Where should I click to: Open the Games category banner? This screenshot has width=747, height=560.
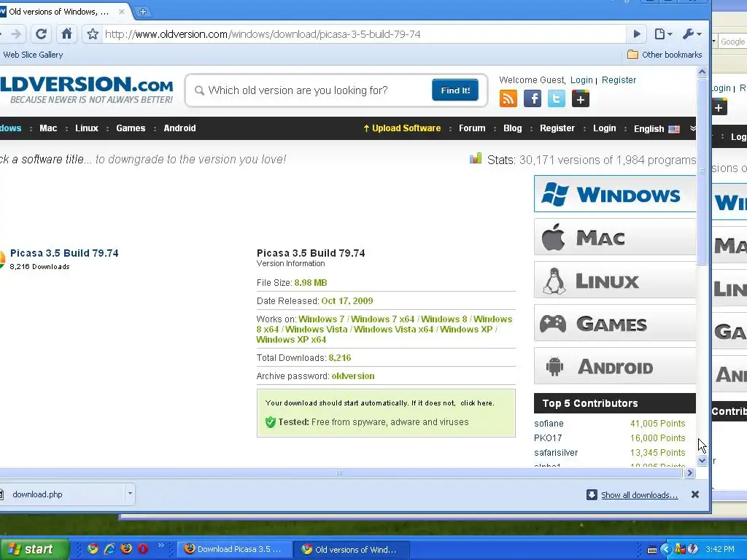(615, 323)
